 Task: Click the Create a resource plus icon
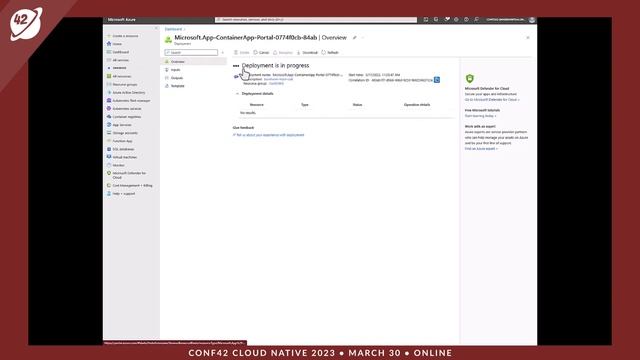[109, 36]
